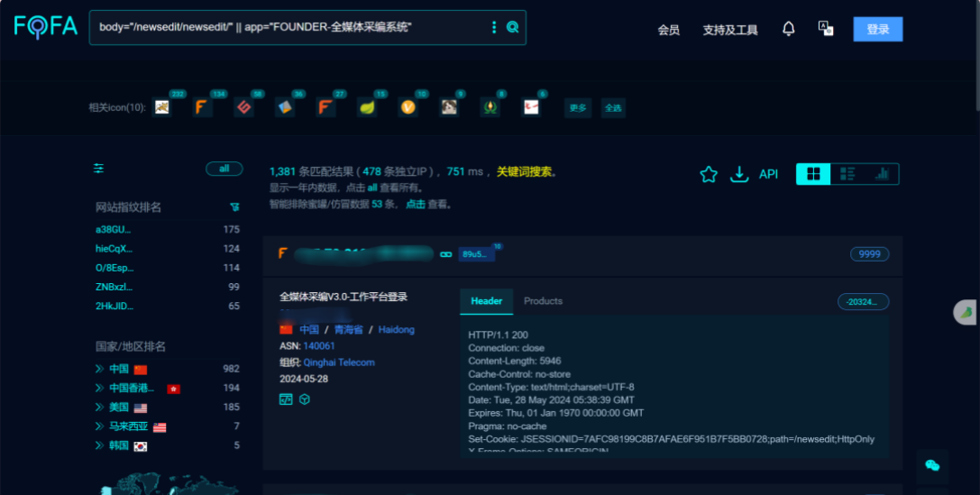Click the Haidong city link

pyautogui.click(x=397, y=329)
